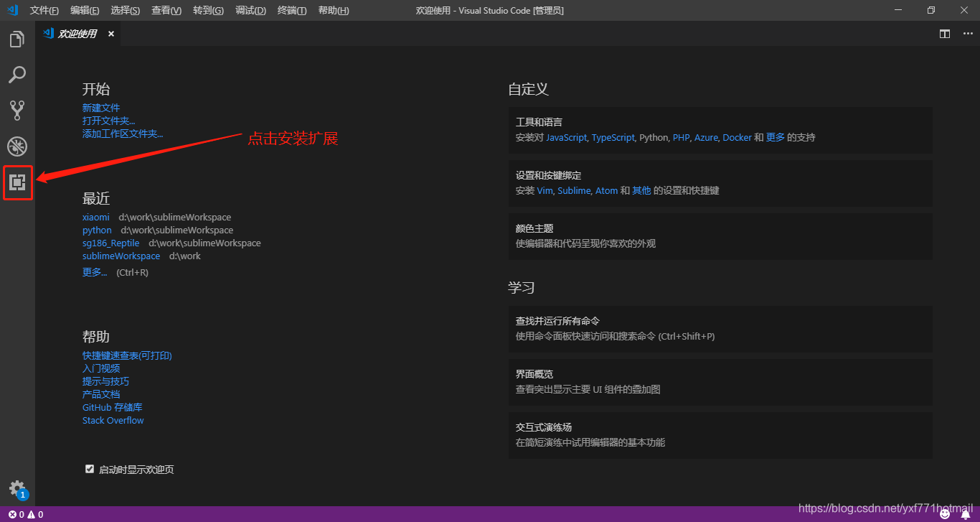The width and height of the screenshot is (980, 522).
Task: Click the errors and warnings status indicator
Action: click(26, 514)
